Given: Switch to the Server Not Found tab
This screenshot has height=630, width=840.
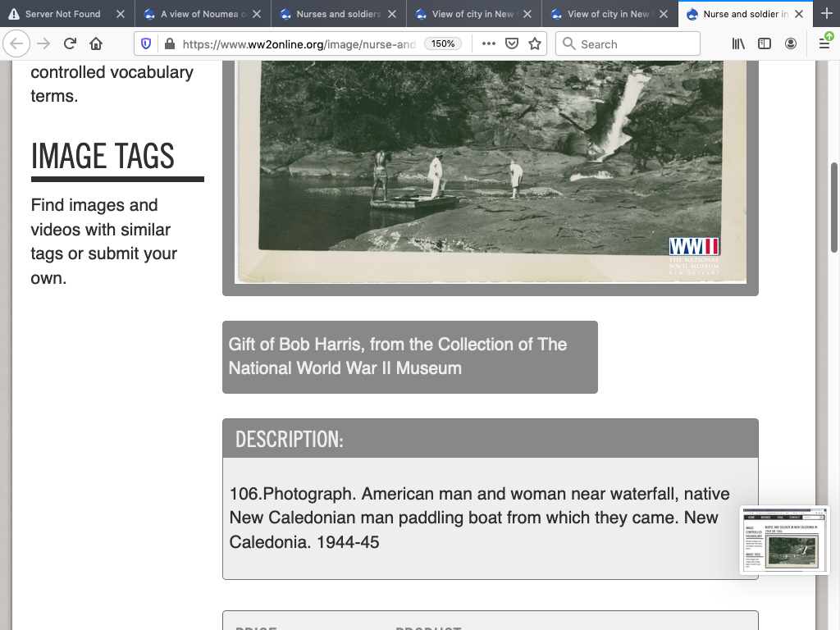Looking at the screenshot, I should point(62,14).
